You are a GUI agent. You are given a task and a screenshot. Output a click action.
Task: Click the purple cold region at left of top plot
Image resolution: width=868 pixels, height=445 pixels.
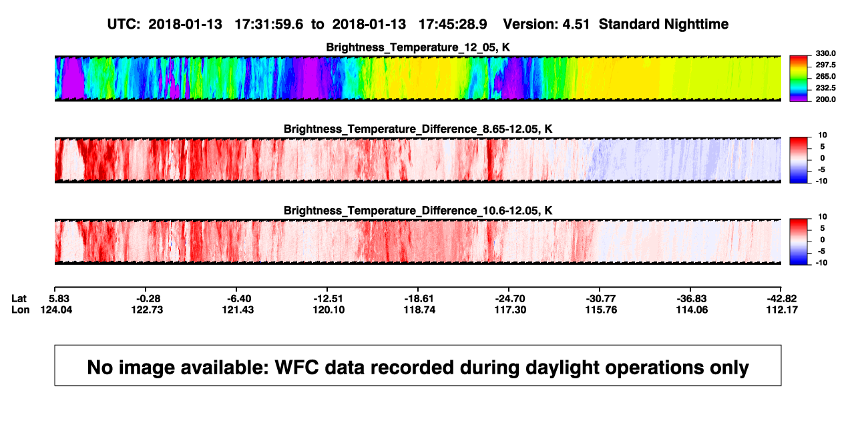tap(72, 79)
